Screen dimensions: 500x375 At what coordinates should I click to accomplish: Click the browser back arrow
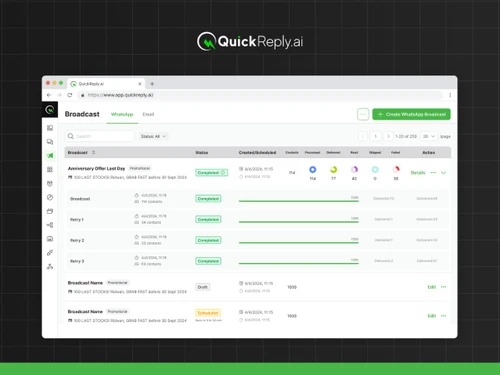(49, 95)
